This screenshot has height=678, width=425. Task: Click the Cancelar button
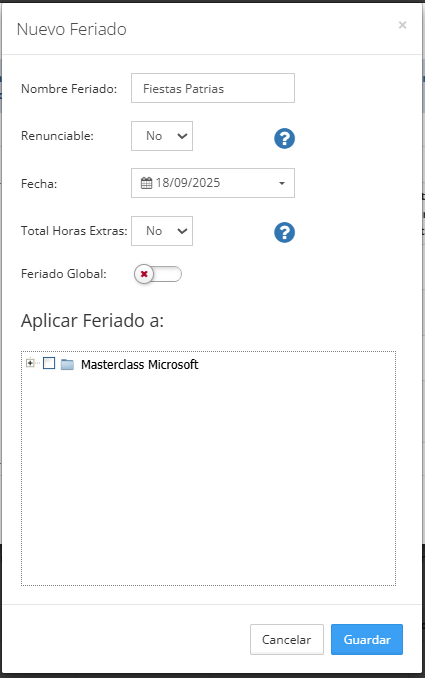click(287, 640)
